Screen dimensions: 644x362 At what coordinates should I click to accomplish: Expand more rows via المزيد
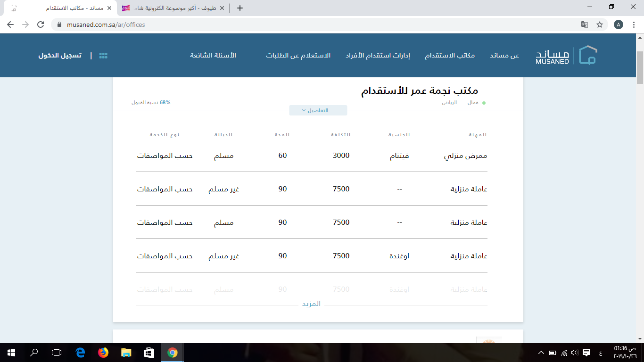click(x=311, y=304)
